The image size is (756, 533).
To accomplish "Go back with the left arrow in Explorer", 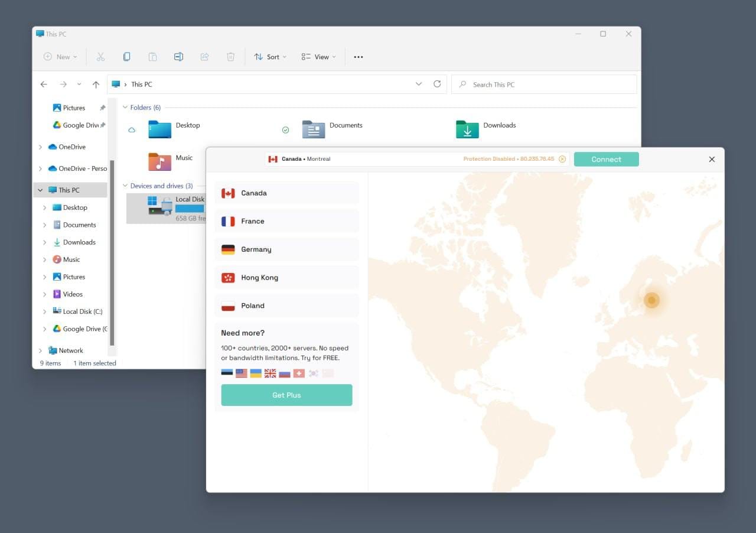I will tap(44, 84).
